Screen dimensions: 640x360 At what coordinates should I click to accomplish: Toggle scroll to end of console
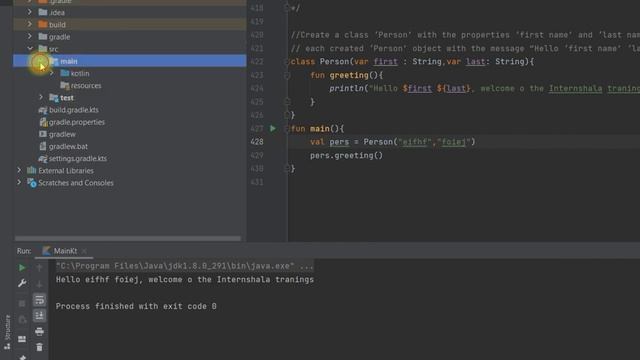tap(39, 316)
